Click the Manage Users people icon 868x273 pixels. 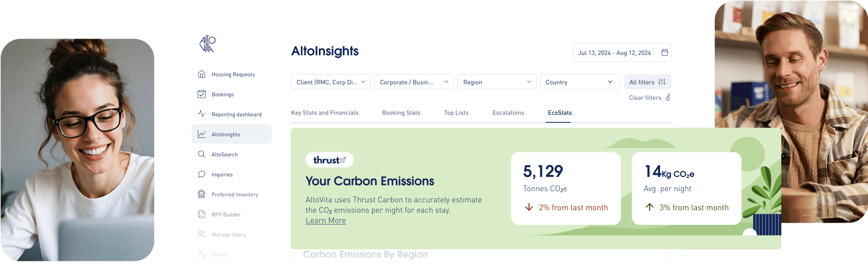coord(201,234)
